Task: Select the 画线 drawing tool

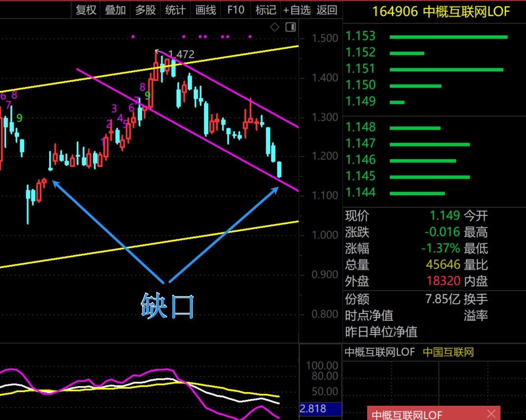Action: (x=205, y=10)
